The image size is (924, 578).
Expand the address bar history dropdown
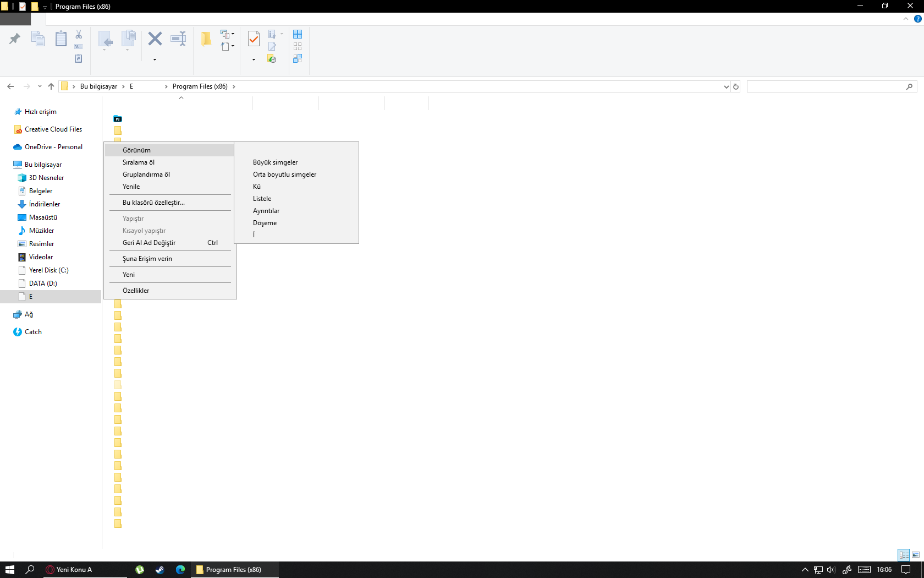pos(727,86)
